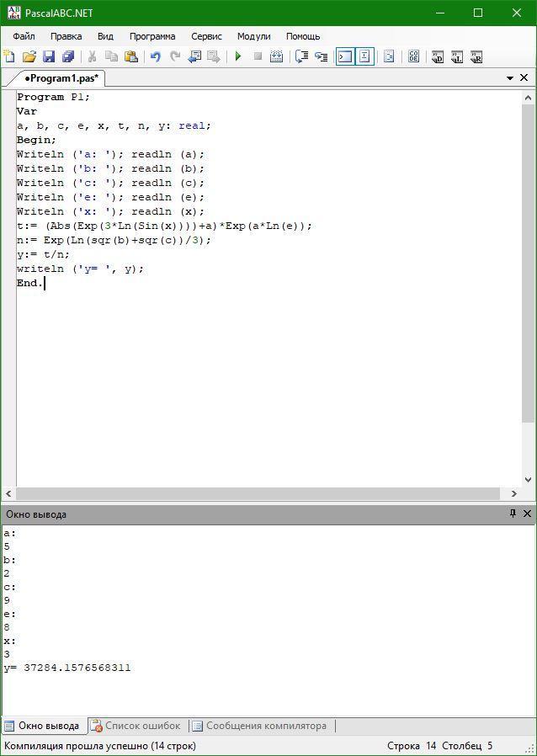Open the Сервис menu
This screenshot has height=756, width=537.
(206, 37)
